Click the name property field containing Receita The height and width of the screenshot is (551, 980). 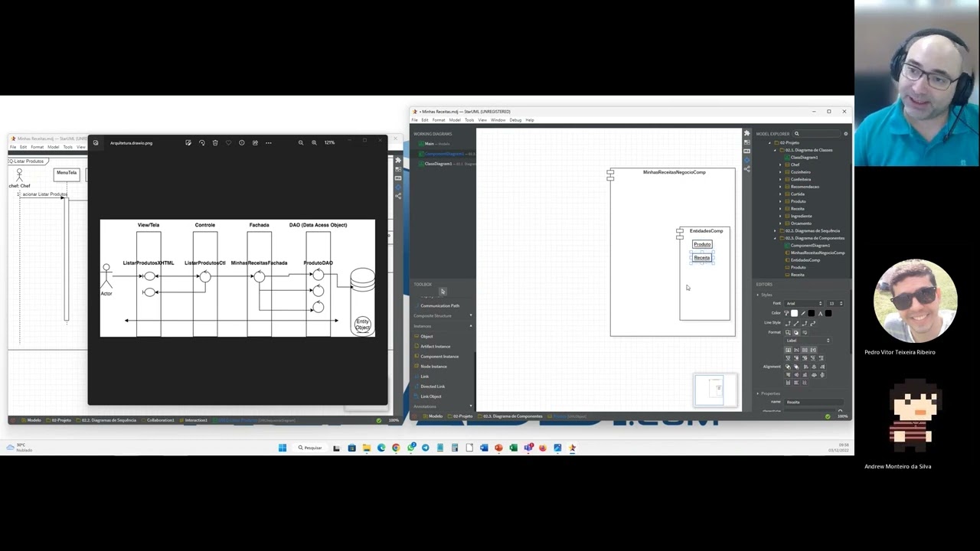pos(814,402)
